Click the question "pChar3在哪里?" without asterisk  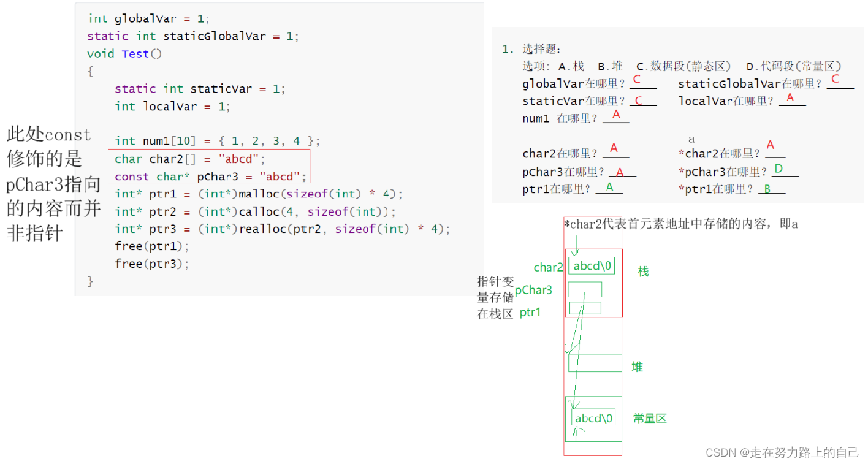pos(564,172)
